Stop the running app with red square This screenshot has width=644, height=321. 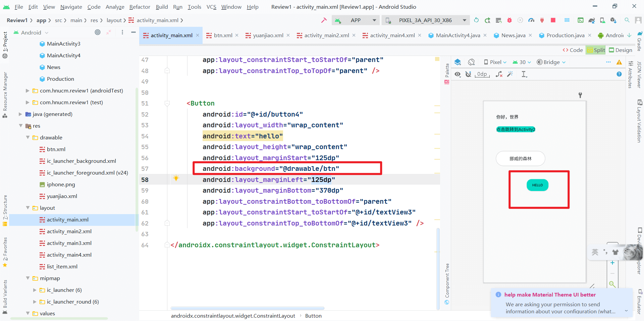click(x=553, y=20)
